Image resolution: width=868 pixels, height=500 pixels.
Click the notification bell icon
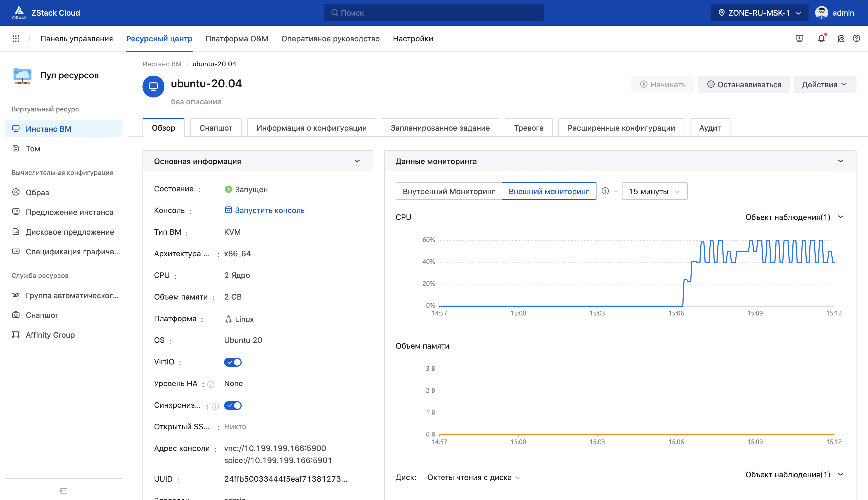click(821, 38)
